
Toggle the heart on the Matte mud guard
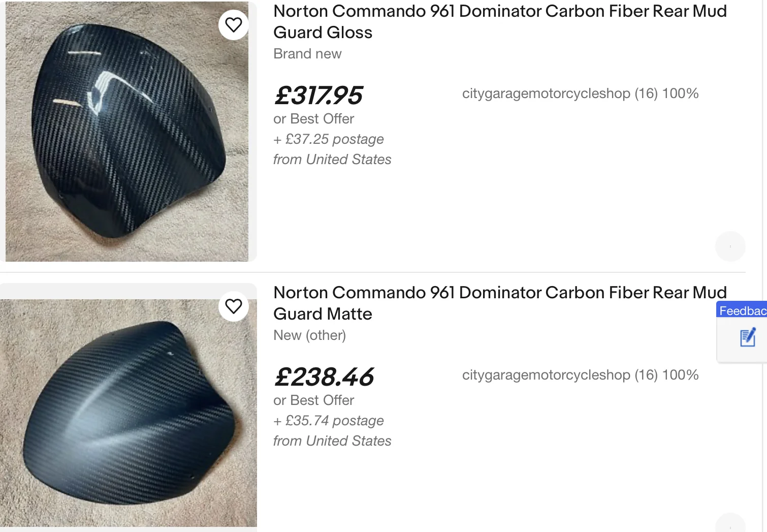tap(234, 306)
